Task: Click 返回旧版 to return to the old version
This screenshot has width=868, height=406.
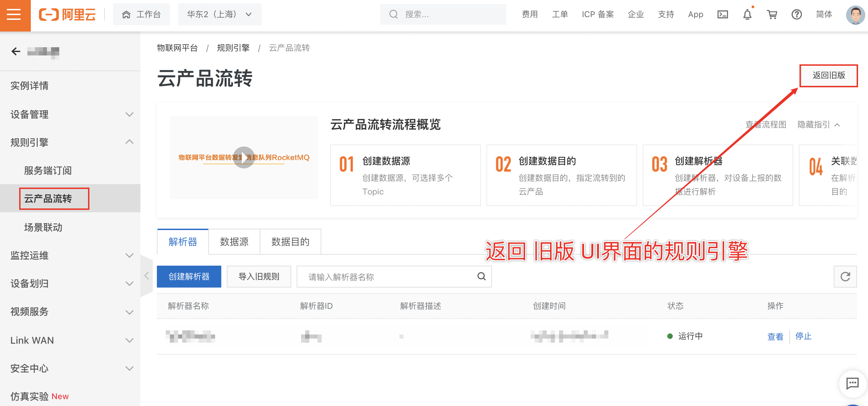Action: click(828, 75)
